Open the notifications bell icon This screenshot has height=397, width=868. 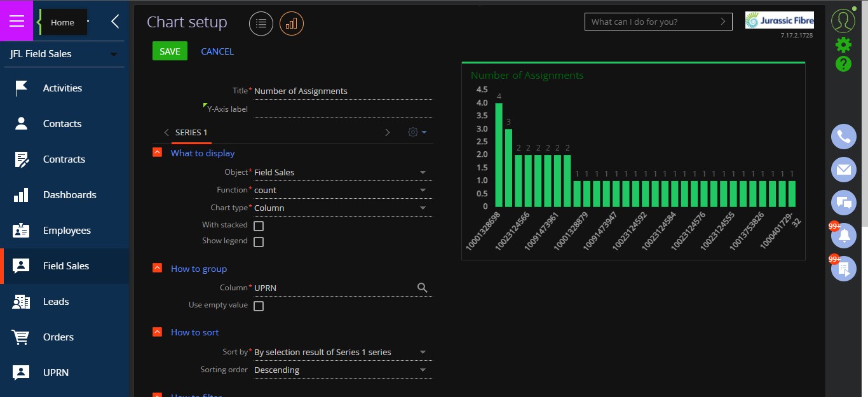click(844, 236)
